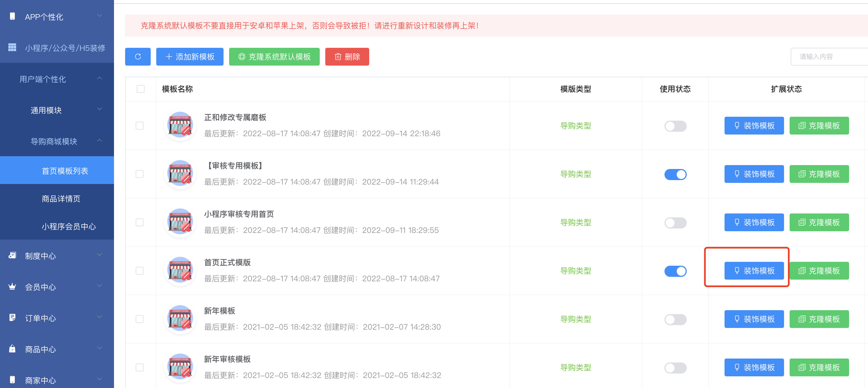The height and width of the screenshot is (388, 868).
Task: Click the shop thumbnail for 【审核专用模板】
Action: (x=180, y=174)
